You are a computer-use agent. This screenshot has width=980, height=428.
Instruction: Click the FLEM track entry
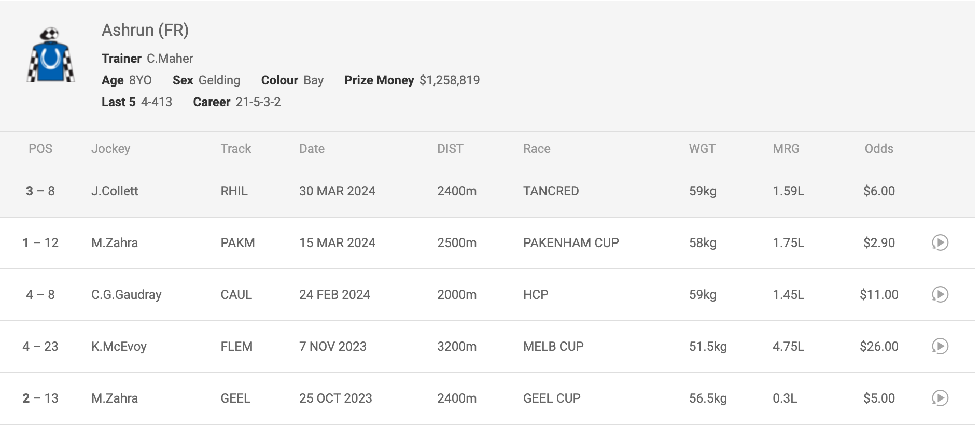[236, 347]
